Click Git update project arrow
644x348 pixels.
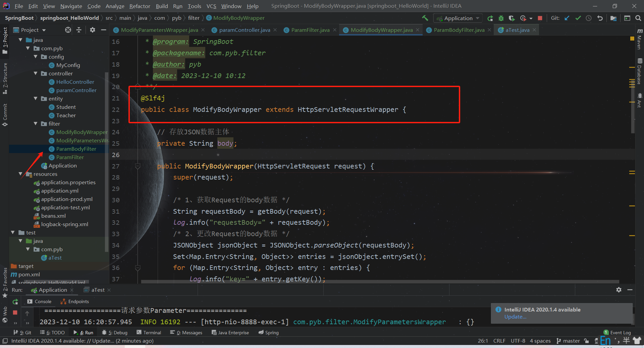pos(567,18)
